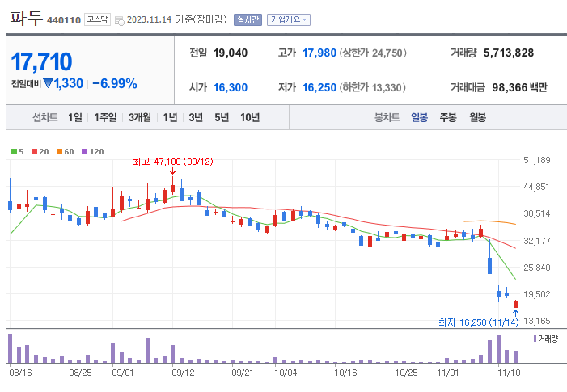Image resolution: width=567 pixels, height=392 pixels.
Task: Click the 최저 16,250 (11/14) label
Action: (478, 322)
